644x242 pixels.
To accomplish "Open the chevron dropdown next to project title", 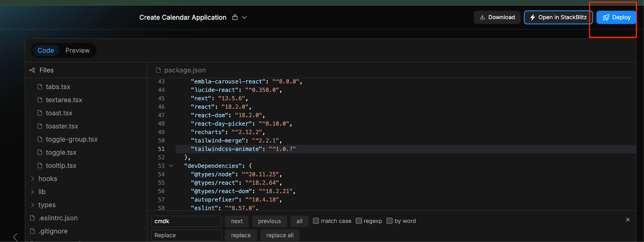I will pyautogui.click(x=244, y=18).
